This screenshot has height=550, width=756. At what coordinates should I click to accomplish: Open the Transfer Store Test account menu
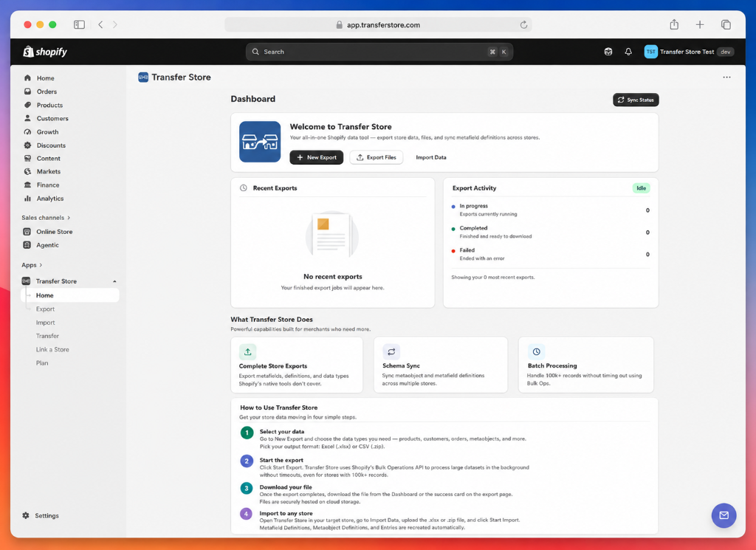pyautogui.click(x=689, y=52)
